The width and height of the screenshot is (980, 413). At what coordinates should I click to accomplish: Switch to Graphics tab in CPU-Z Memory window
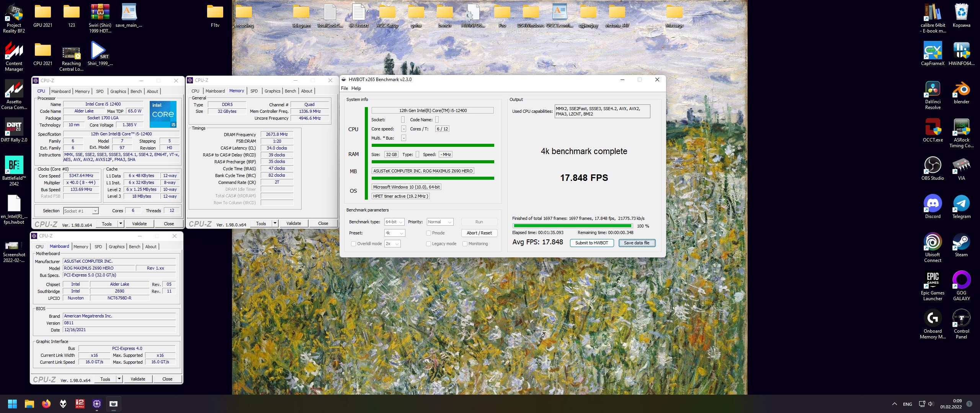point(273,91)
